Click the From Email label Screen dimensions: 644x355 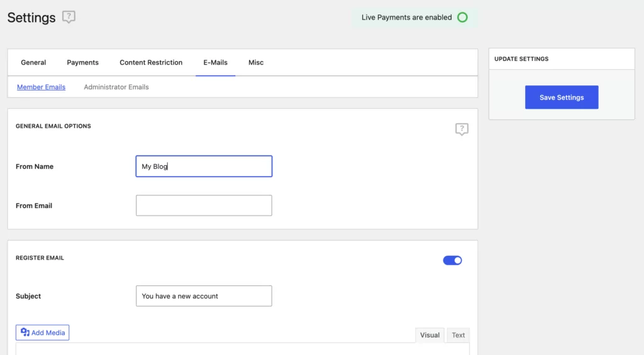click(34, 205)
